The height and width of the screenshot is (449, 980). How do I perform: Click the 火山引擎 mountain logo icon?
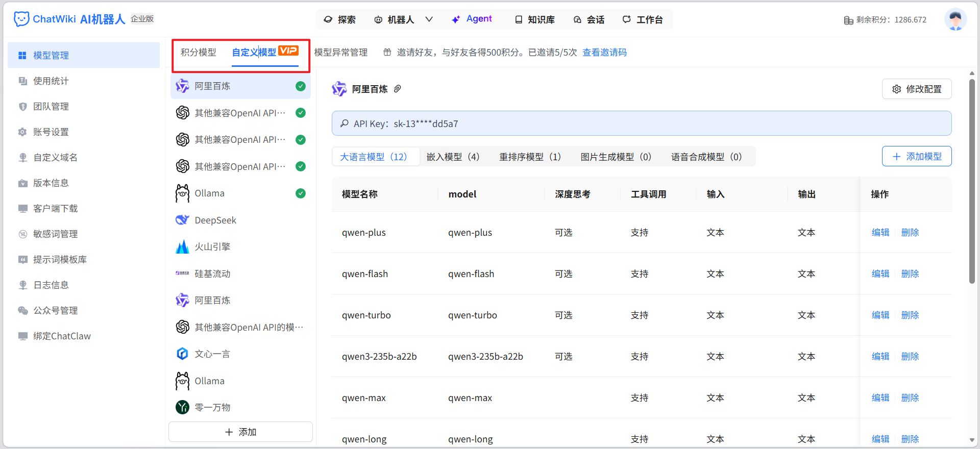click(x=182, y=247)
